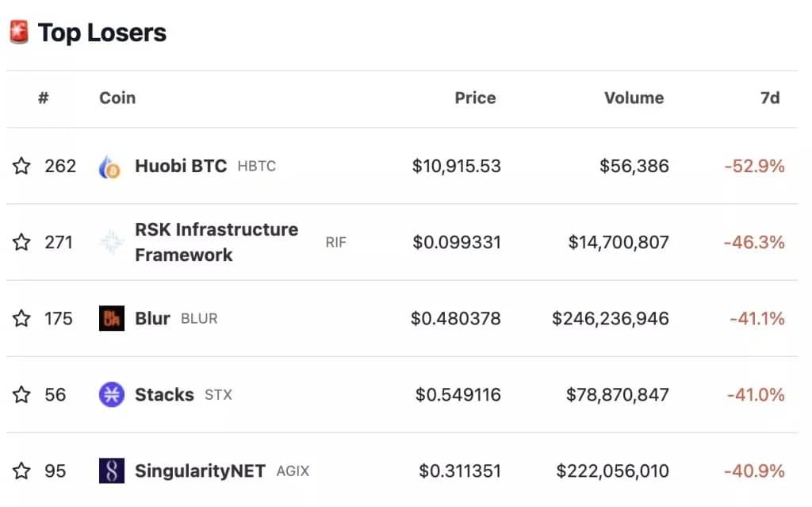Toggle the star next to Stacks
The width and height of the screenshot is (812, 507).
point(21,394)
